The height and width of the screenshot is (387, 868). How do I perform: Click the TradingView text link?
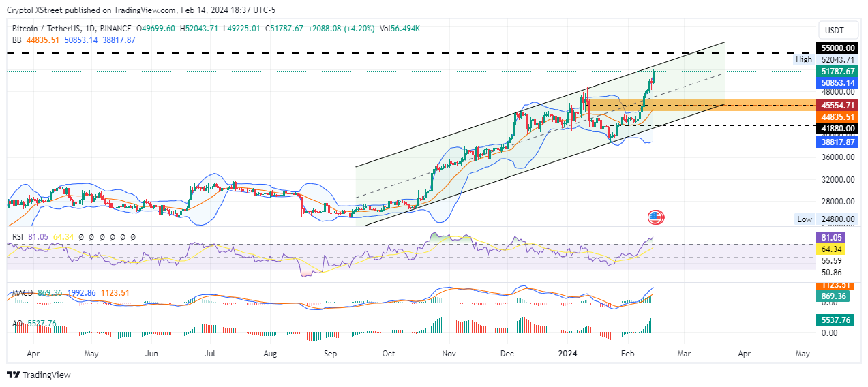46,375
